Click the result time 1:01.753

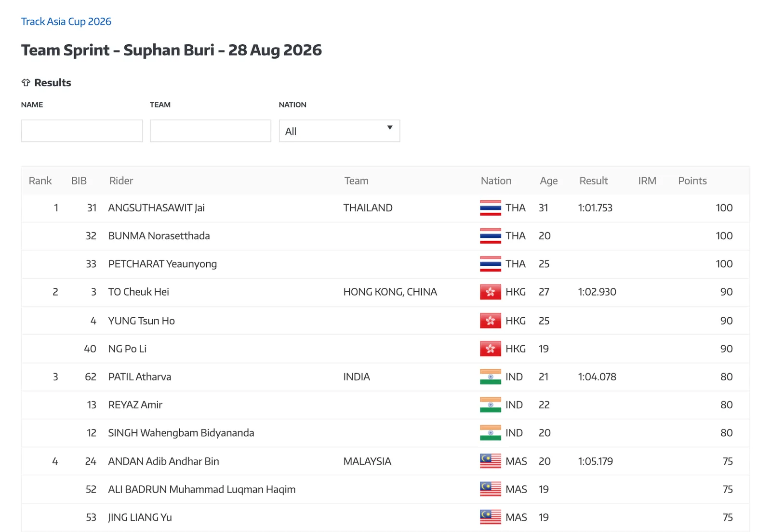[x=595, y=208]
